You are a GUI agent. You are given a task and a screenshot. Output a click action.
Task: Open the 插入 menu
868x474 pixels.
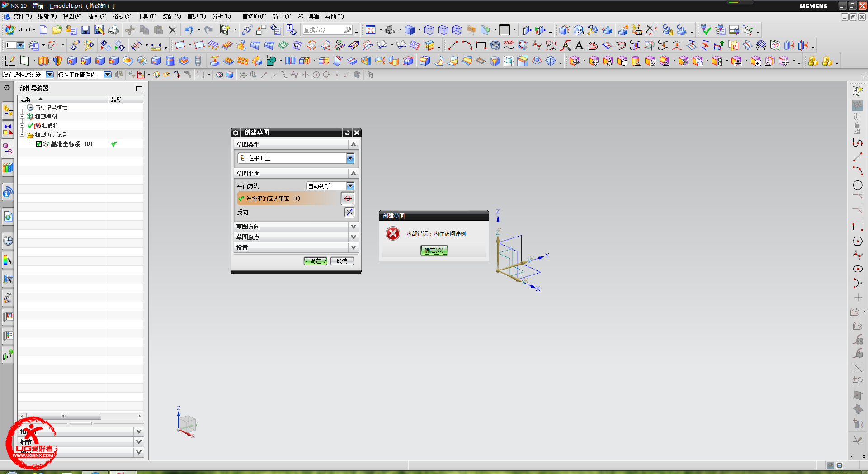(x=97, y=17)
